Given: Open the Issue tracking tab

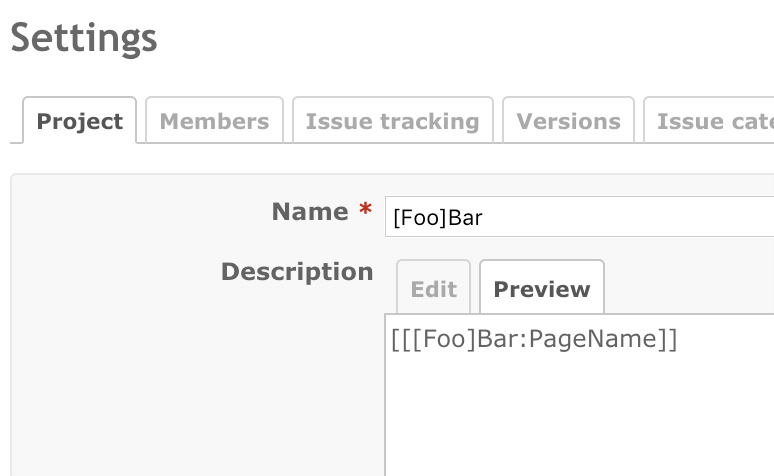Looking at the screenshot, I should (392, 121).
